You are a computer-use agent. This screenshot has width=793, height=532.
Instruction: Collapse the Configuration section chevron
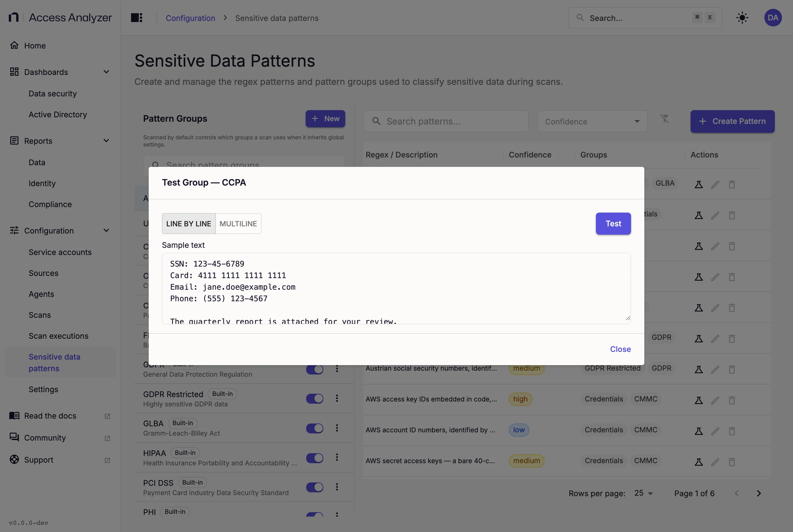pyautogui.click(x=106, y=230)
